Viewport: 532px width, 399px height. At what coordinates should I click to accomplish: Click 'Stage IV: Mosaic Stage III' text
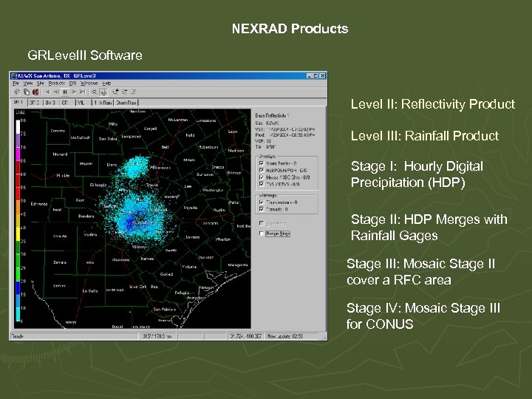point(423,308)
